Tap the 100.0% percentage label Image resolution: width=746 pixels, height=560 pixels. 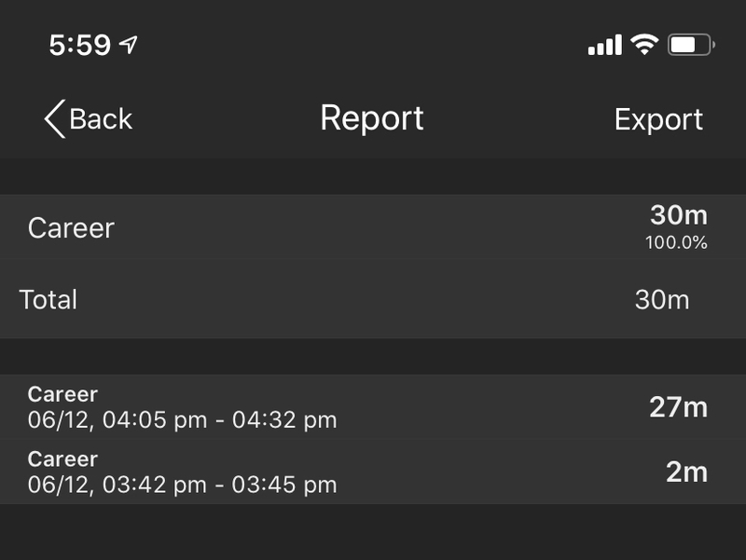pos(676,242)
